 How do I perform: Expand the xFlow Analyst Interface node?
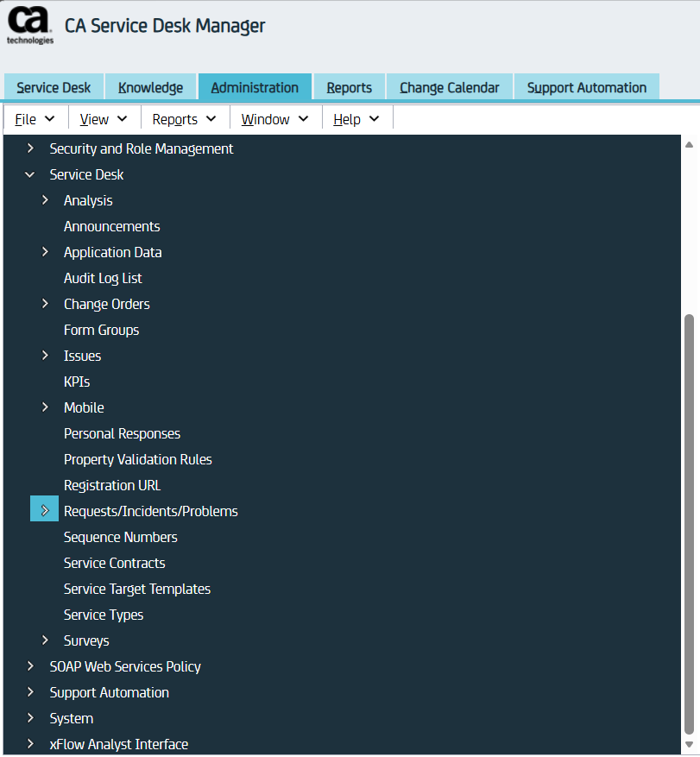click(x=30, y=744)
